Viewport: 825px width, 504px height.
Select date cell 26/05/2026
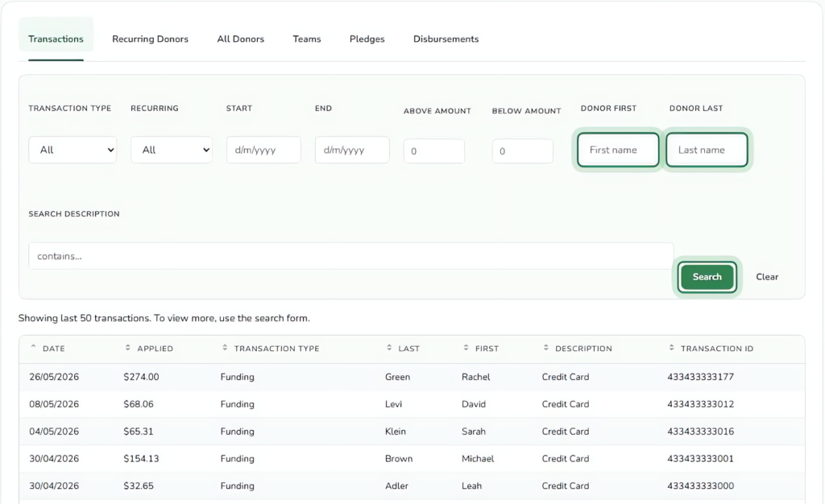pos(54,377)
